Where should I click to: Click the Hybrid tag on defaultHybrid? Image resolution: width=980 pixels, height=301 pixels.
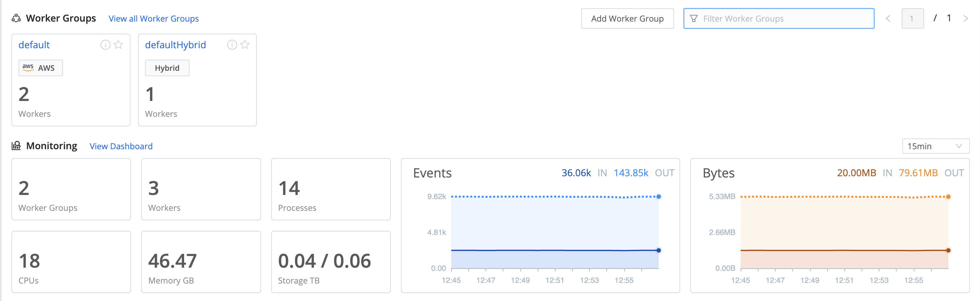coord(167,68)
